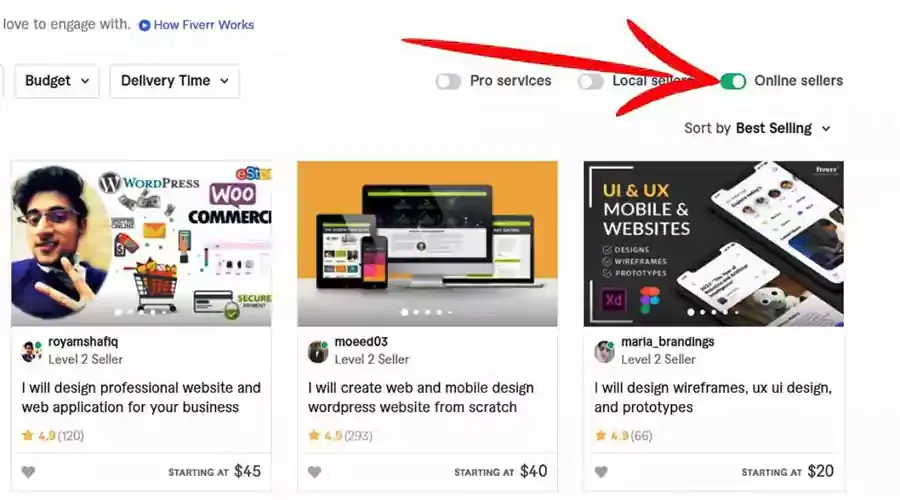Open the How Fiverr Works link
Viewport: 900px width, 500px height.
click(204, 25)
